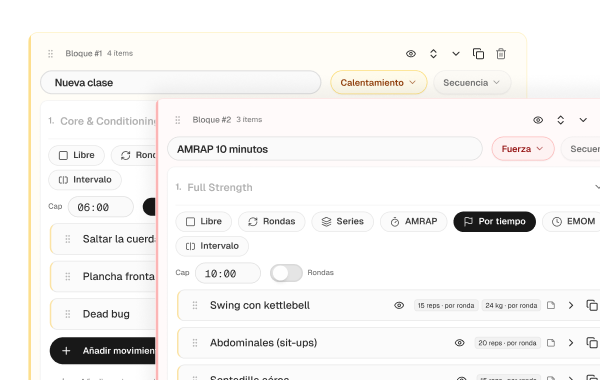Image resolution: width=600 pixels, height=380 pixels.
Task: Click the 20 reps · por ronda tag
Action: [507, 343]
